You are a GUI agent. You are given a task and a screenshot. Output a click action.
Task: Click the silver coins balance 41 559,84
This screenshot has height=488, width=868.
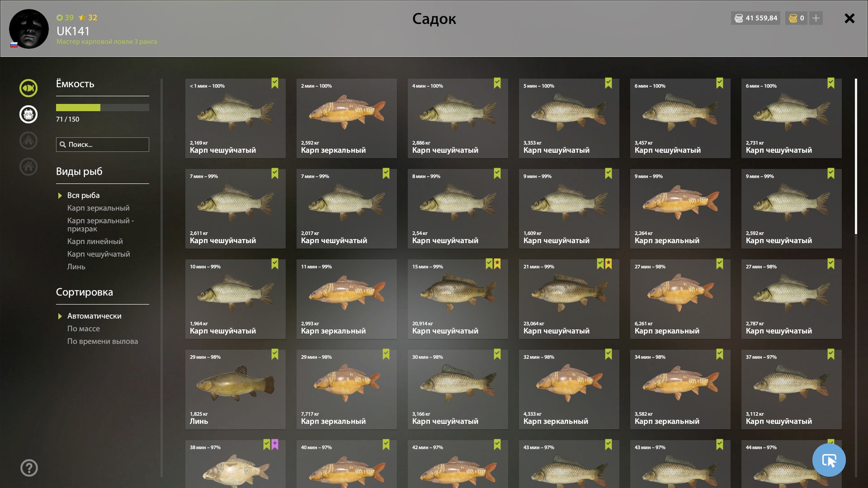pyautogui.click(x=756, y=18)
